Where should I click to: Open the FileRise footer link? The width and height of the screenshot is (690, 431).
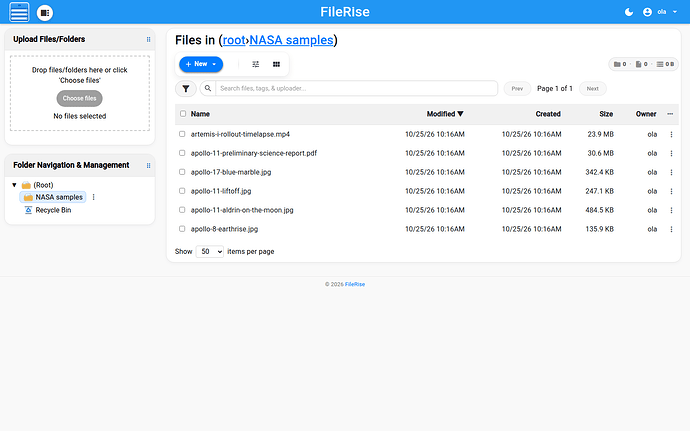(355, 284)
